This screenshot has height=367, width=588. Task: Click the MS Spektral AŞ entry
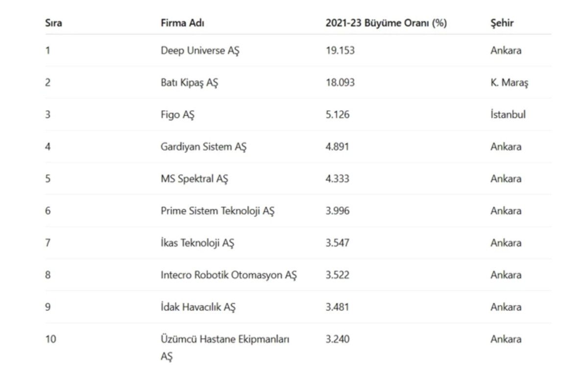click(194, 179)
